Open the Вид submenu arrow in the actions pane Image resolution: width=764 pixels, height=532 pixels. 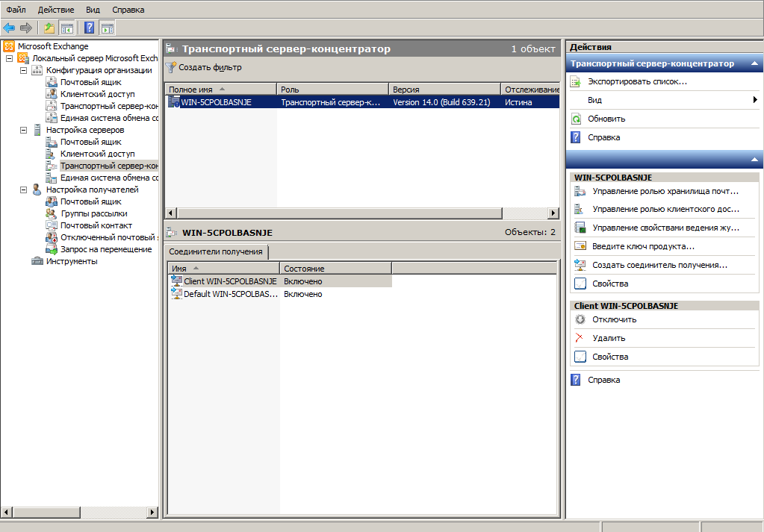[x=755, y=100]
